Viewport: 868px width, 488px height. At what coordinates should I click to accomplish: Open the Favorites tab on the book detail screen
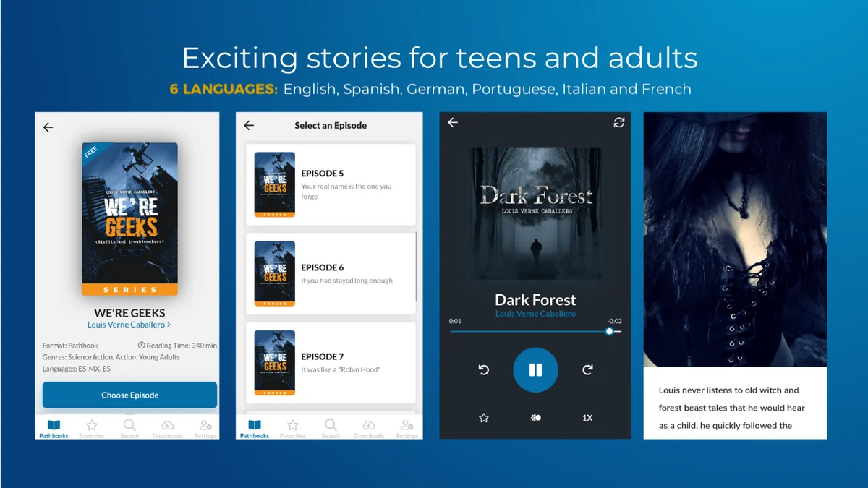pyautogui.click(x=92, y=429)
